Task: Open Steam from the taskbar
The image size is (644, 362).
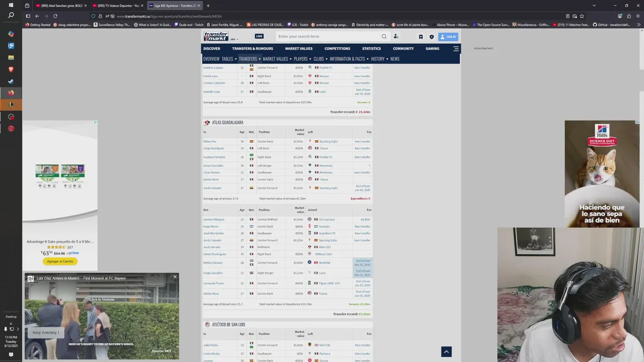Action: (x=11, y=81)
